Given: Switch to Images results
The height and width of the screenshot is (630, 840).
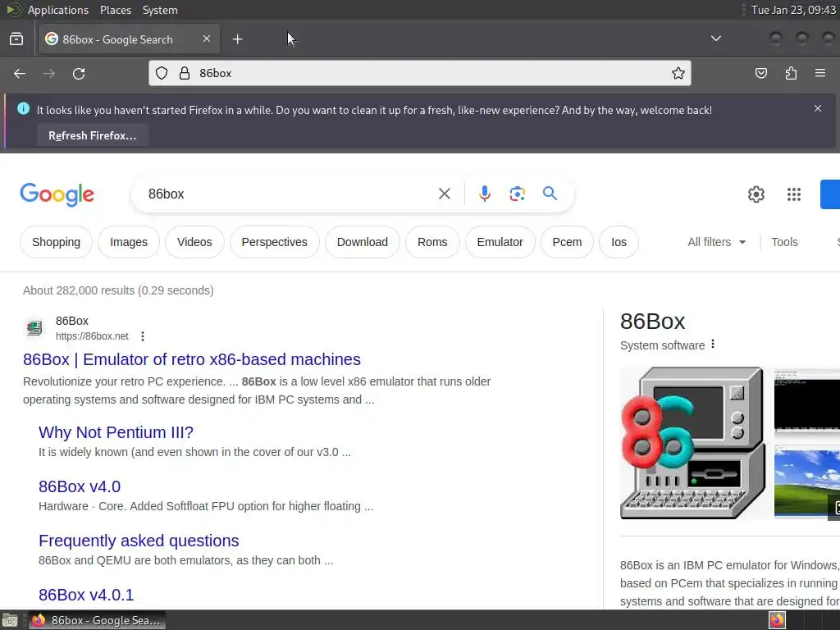Looking at the screenshot, I should (129, 242).
